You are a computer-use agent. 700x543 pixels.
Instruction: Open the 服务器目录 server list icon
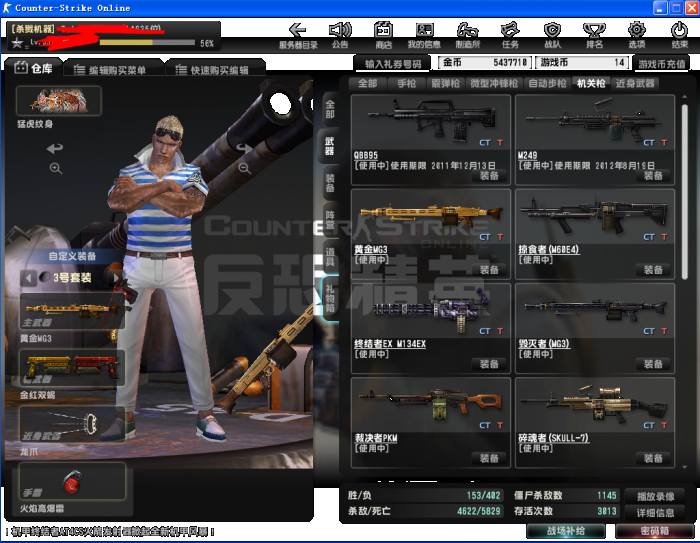pos(298,36)
